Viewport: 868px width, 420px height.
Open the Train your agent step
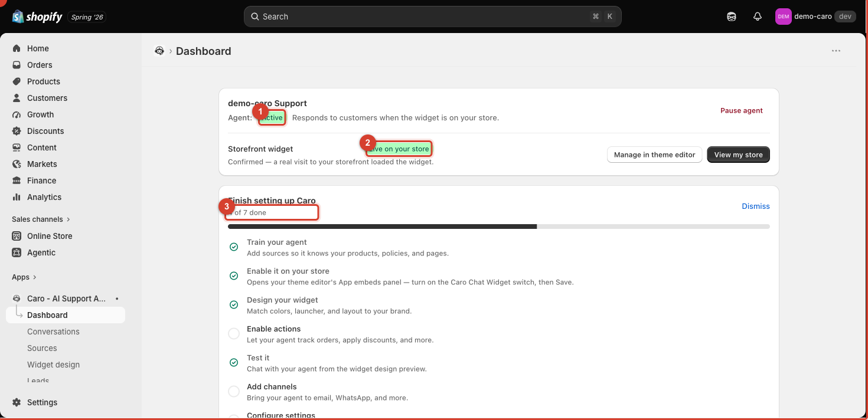277,242
